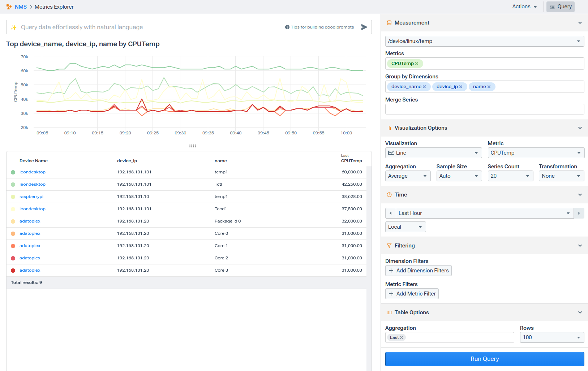
Task: Click the Time clock icon
Action: pyautogui.click(x=389, y=195)
